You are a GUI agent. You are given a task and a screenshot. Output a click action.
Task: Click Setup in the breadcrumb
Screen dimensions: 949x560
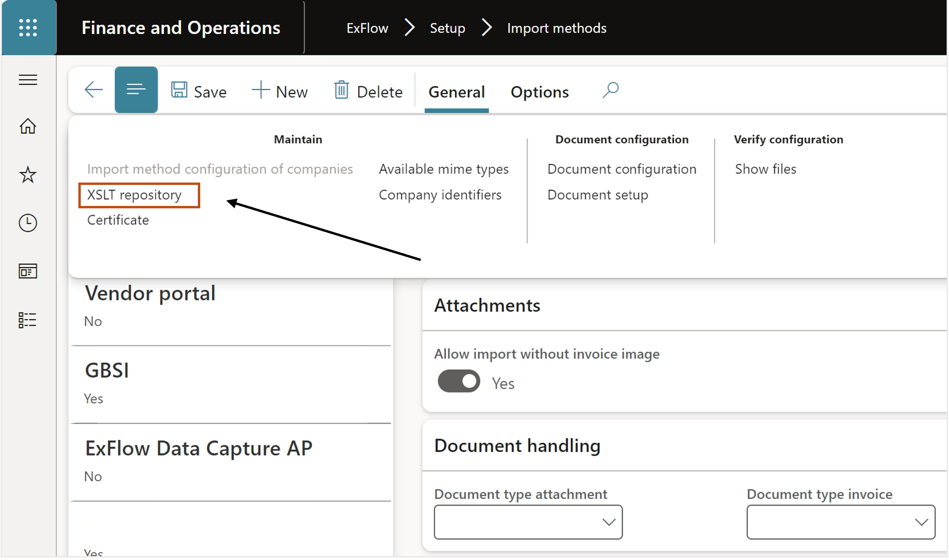coord(447,28)
